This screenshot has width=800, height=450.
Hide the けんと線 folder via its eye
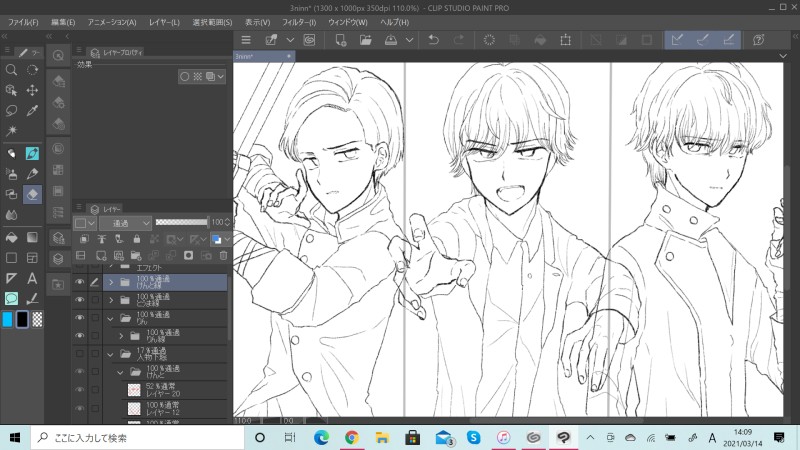click(80, 282)
